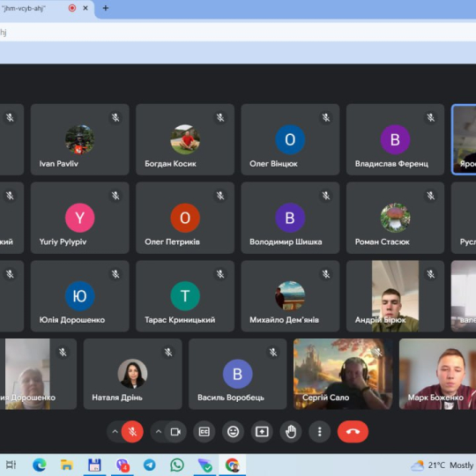Open more options three-dot menu

(x=319, y=431)
